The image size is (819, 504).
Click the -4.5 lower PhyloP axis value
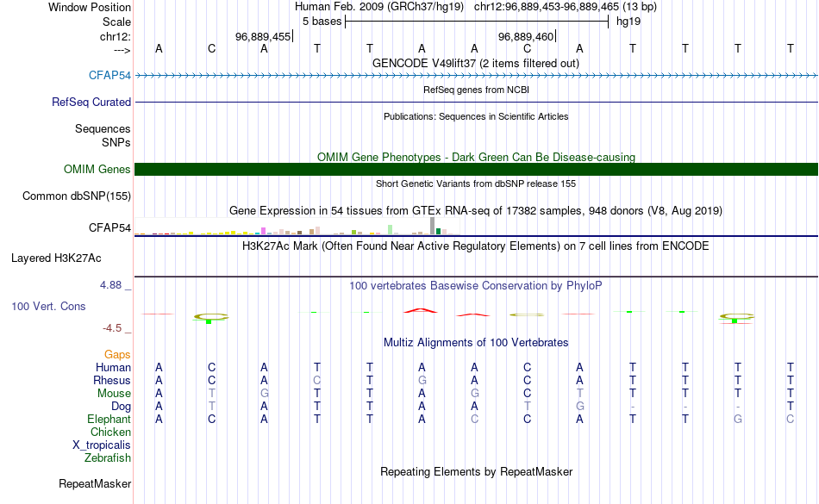(112, 327)
